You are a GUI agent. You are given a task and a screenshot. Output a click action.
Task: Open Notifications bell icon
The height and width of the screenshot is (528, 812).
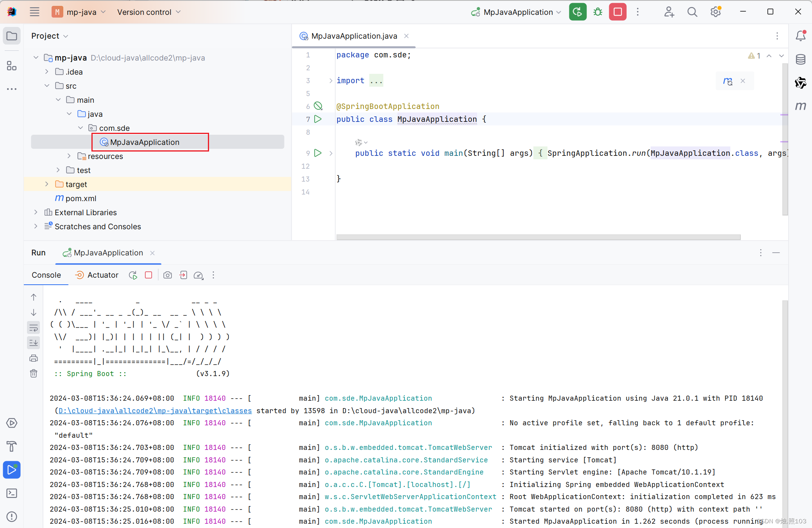800,36
